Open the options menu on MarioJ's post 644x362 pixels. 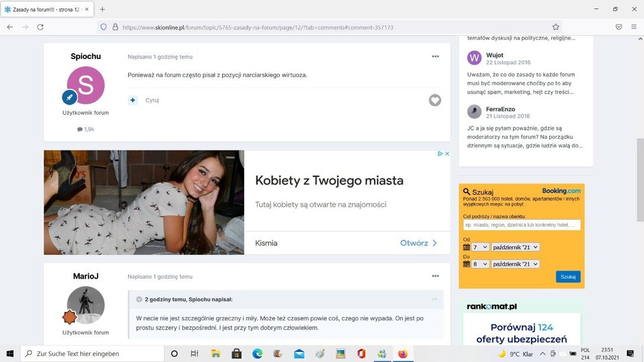[435, 276]
